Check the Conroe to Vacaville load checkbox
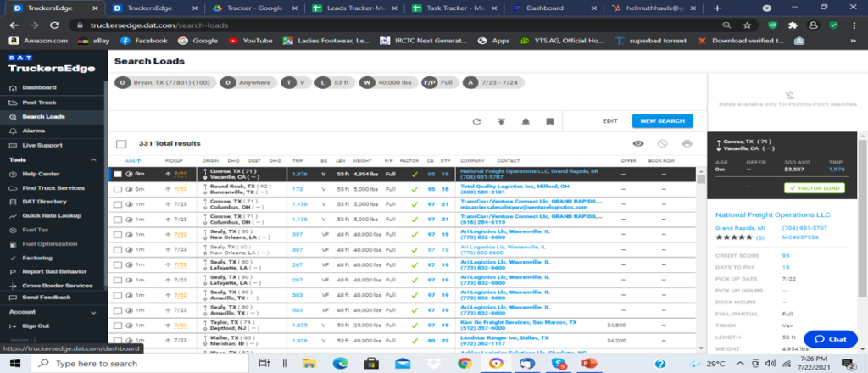Viewport: 868px width, 373px height. pyautogui.click(x=117, y=175)
